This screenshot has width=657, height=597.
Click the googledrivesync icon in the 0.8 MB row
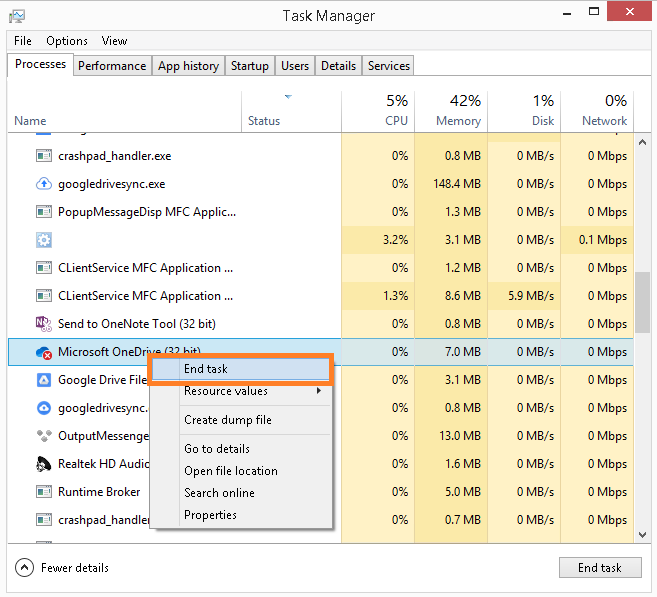(x=44, y=408)
